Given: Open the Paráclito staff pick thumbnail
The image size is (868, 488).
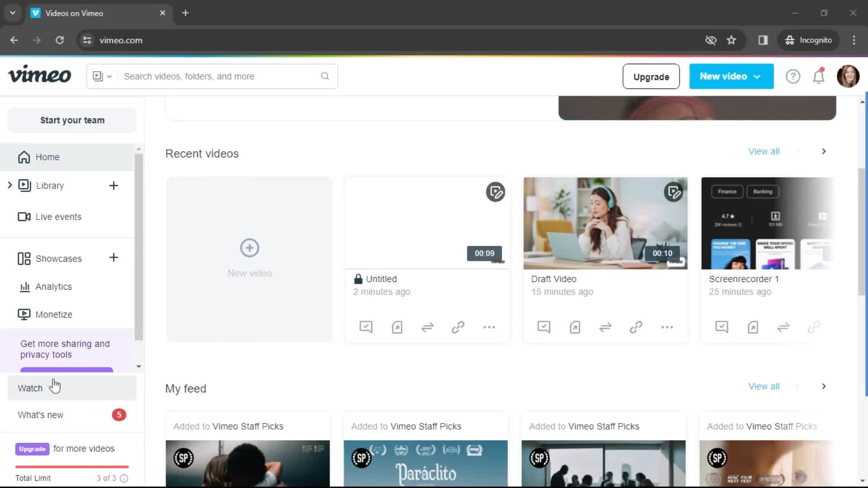Looking at the screenshot, I should point(425,463).
